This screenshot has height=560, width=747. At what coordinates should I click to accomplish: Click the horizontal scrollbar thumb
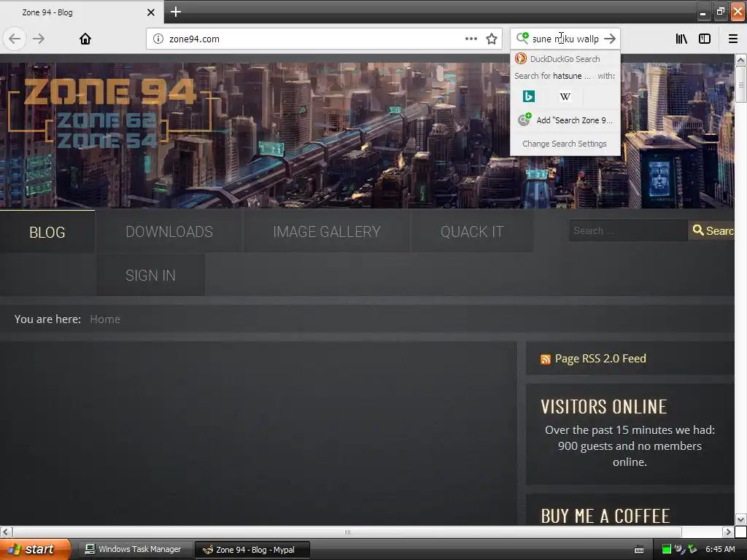pos(347,532)
